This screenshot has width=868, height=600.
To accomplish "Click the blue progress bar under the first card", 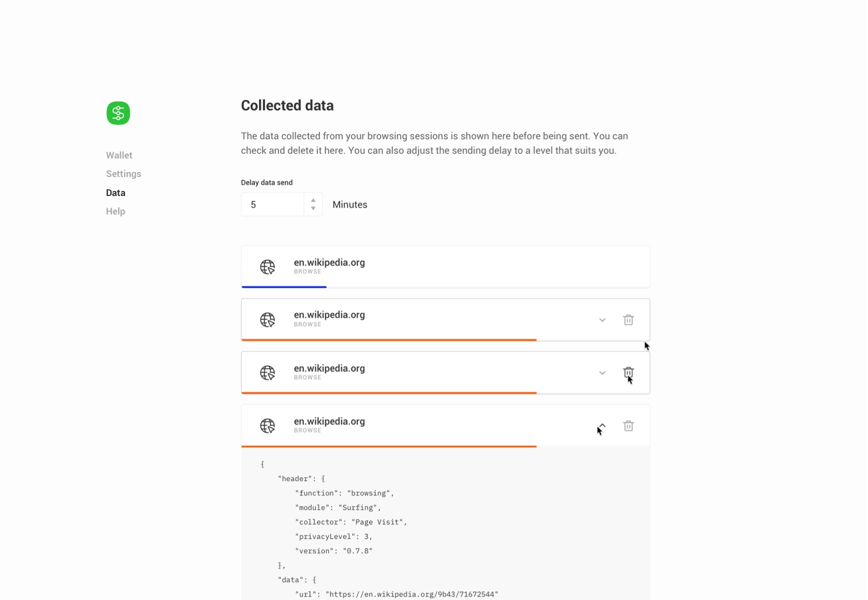I will pos(283,287).
